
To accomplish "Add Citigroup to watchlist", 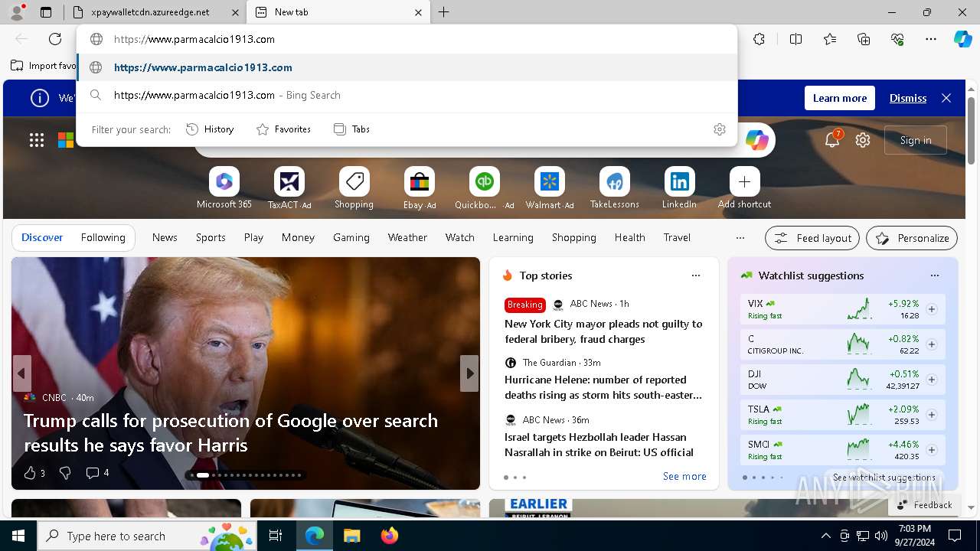I will (x=932, y=344).
